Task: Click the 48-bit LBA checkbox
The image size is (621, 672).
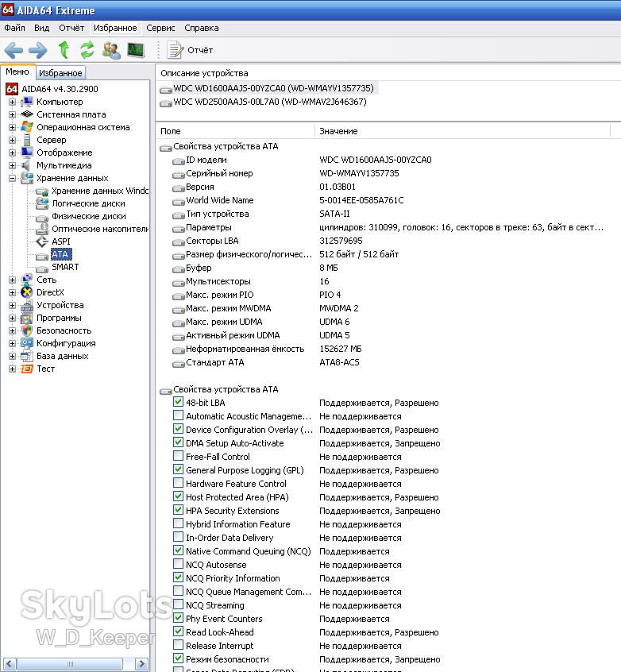Action: coord(179,402)
